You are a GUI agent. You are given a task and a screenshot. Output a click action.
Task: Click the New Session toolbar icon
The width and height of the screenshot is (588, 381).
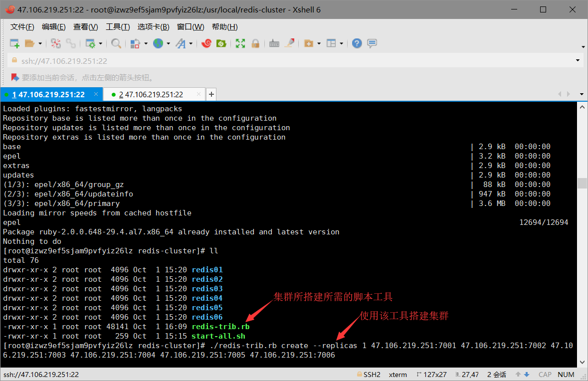[x=14, y=43]
